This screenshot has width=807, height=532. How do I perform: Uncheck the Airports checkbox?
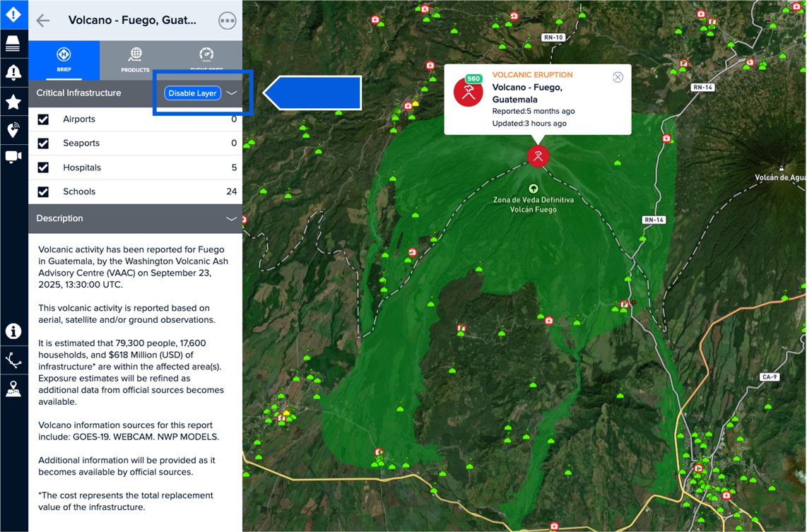pyautogui.click(x=43, y=119)
